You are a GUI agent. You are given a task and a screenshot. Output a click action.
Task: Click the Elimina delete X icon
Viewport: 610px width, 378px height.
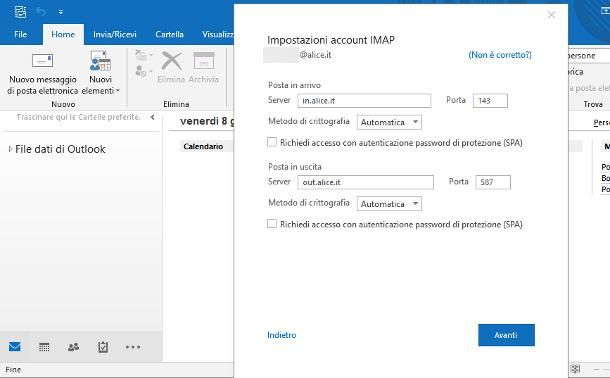pos(171,61)
